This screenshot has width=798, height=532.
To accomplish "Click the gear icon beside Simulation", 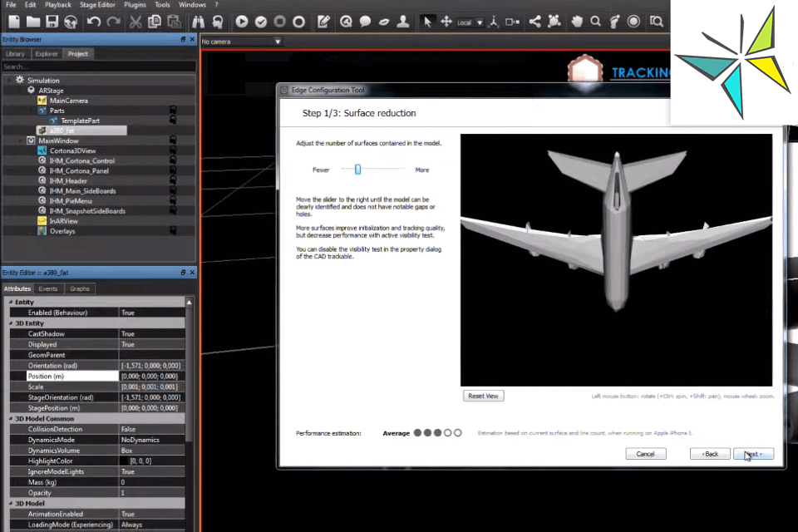I will (20, 80).
